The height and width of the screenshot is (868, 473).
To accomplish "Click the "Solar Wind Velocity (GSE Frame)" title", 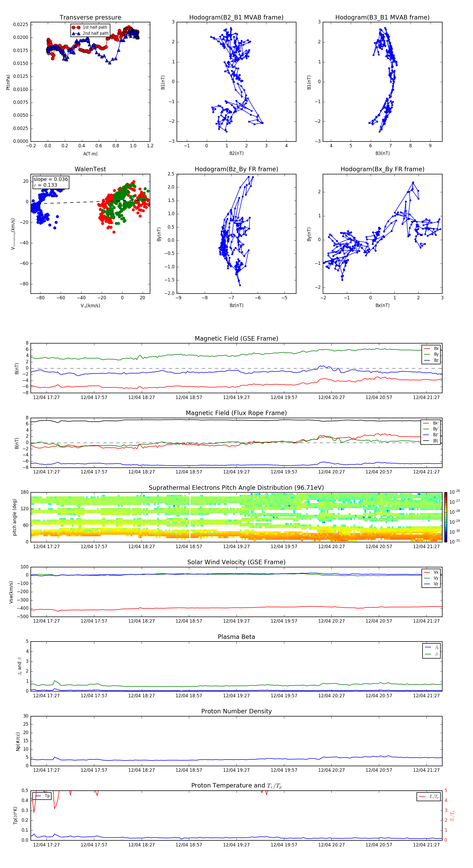I will (x=236, y=562).
